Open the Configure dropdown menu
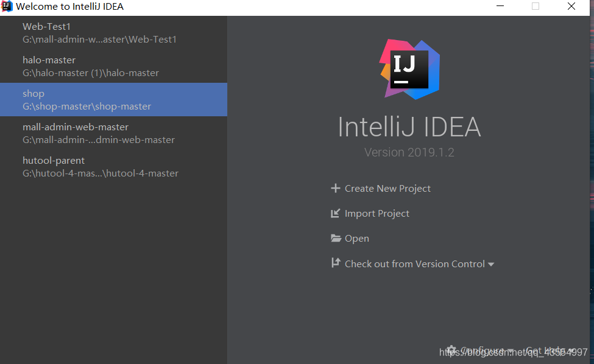594x364 pixels. [x=487, y=351]
